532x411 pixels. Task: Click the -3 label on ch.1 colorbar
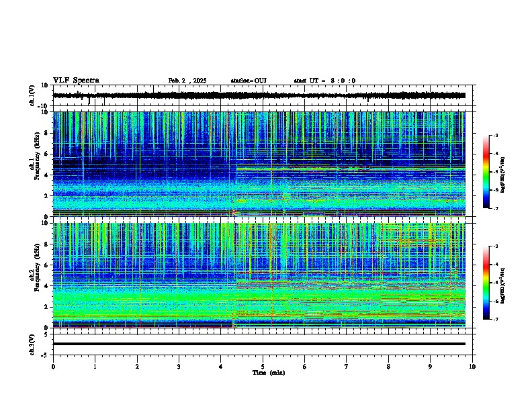pos(496,135)
